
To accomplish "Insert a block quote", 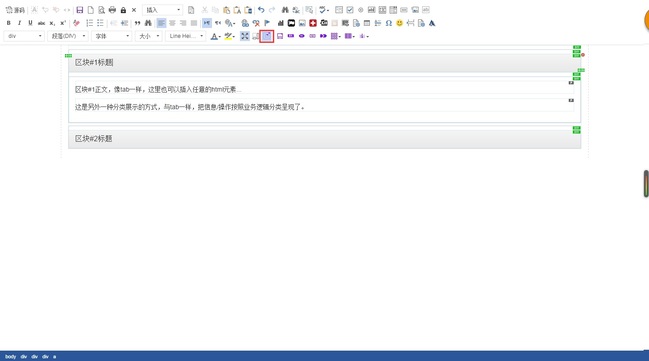I will point(137,23).
